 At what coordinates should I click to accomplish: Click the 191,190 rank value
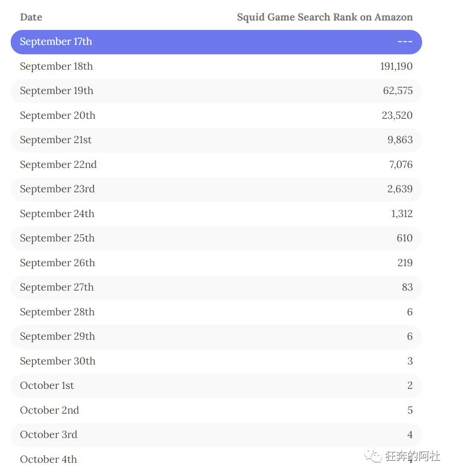[396, 66]
